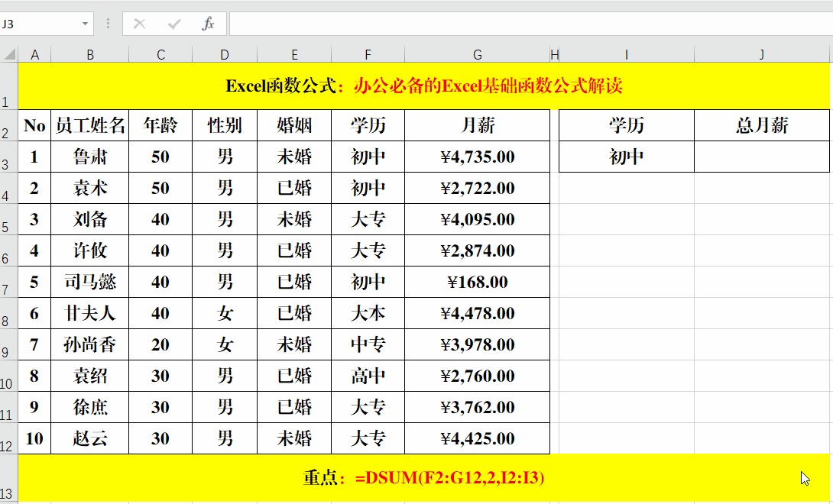Click the title cell 'Excel函数公式'
Screen dimensions: 833x504
[424, 86]
